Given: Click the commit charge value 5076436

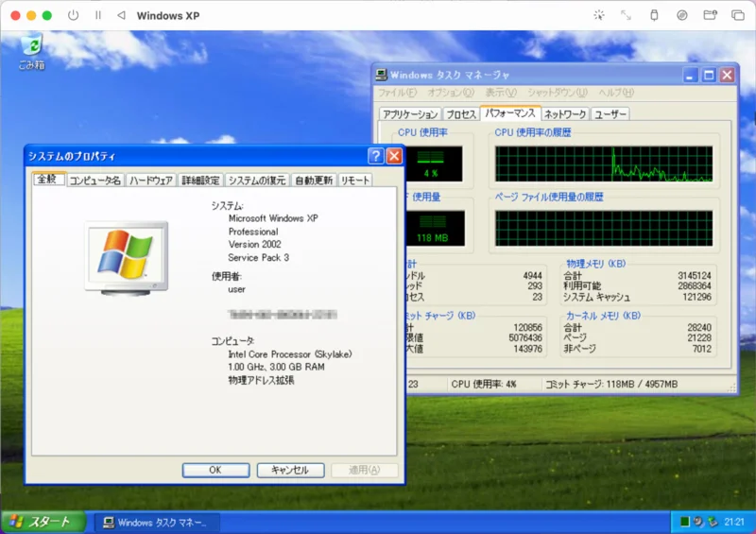Looking at the screenshot, I should click(x=525, y=337).
